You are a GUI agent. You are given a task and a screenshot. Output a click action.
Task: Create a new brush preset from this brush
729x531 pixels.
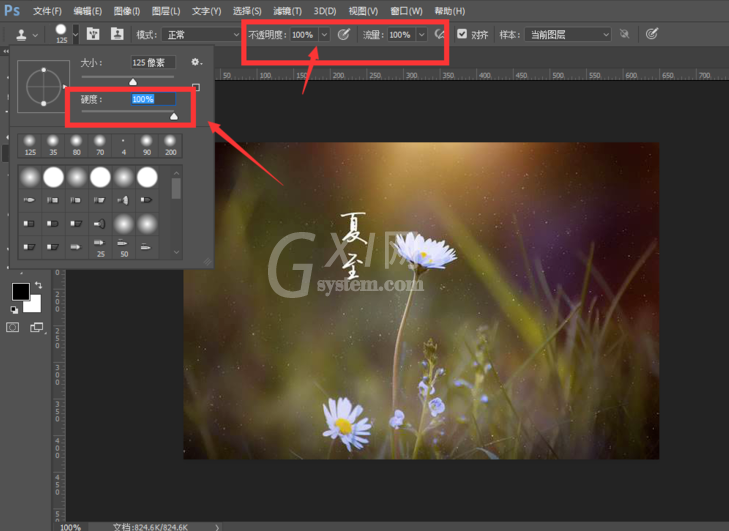[196, 87]
